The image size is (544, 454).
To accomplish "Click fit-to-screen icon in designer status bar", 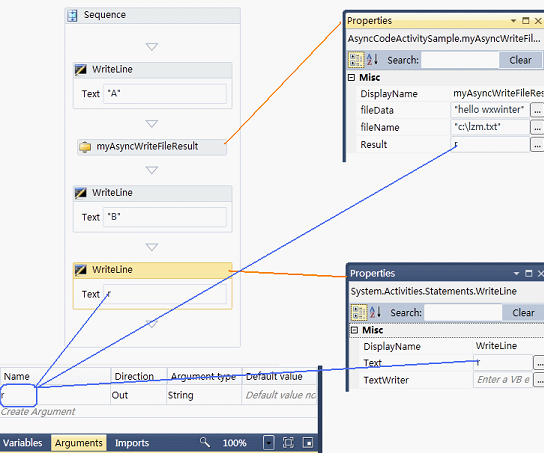I will click(x=288, y=443).
